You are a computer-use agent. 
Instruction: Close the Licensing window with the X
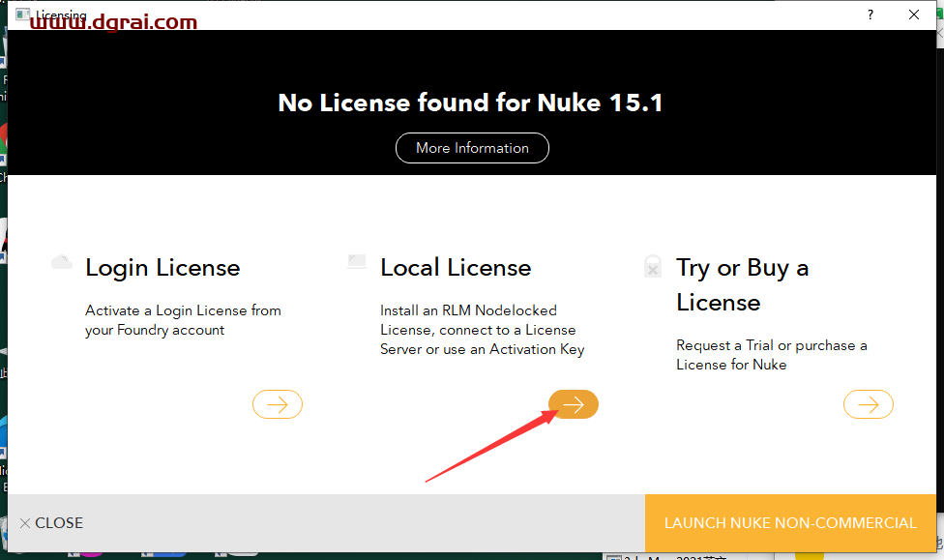pyautogui.click(x=914, y=15)
